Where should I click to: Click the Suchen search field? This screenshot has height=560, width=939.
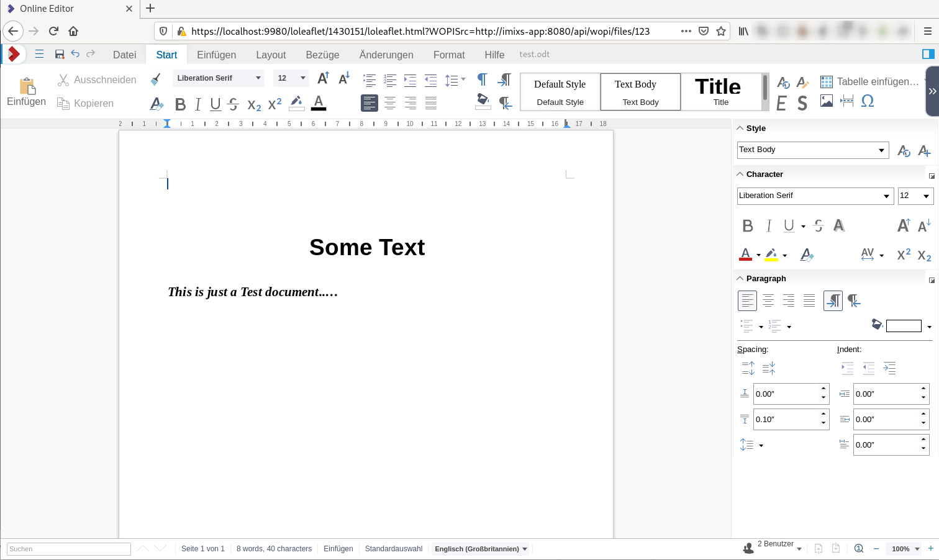(69, 549)
